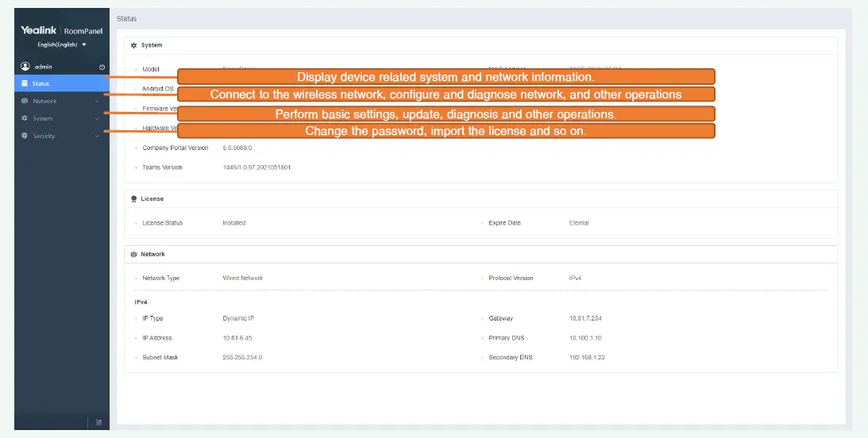
Task: Click the power/logout icon beside admin
Action: (x=102, y=67)
